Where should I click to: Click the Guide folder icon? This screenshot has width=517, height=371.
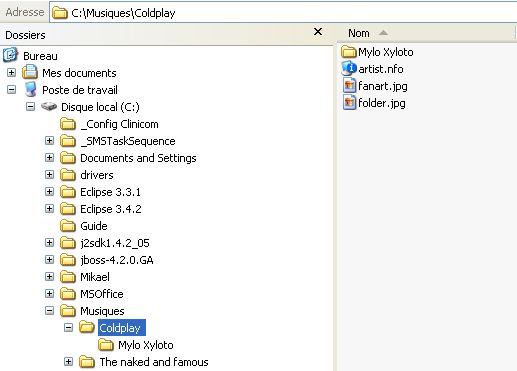point(68,226)
